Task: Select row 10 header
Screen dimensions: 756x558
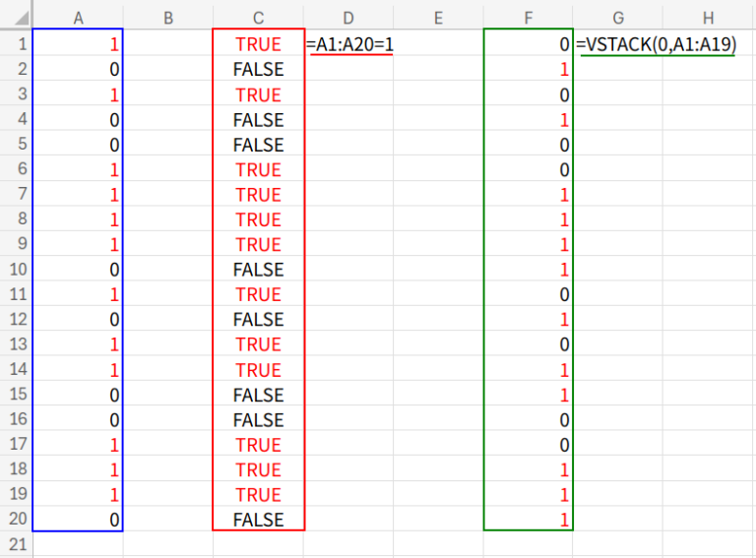Action: pyautogui.click(x=16, y=270)
